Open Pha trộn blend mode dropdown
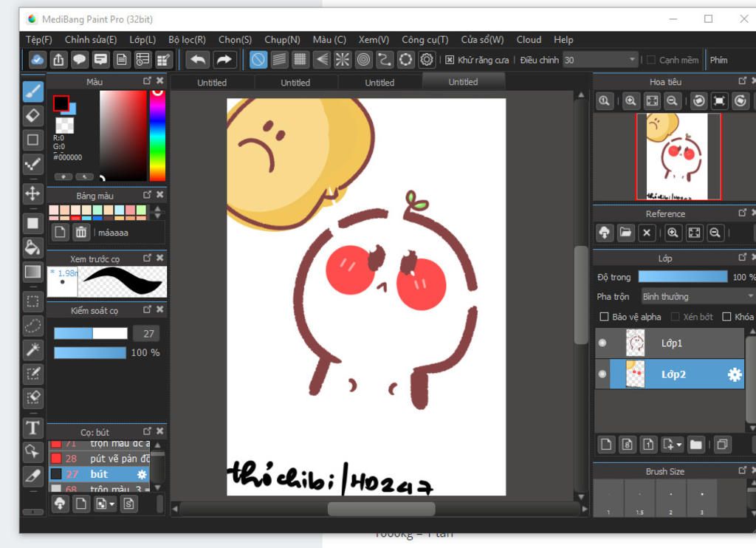This screenshot has height=548, width=756. coord(698,296)
